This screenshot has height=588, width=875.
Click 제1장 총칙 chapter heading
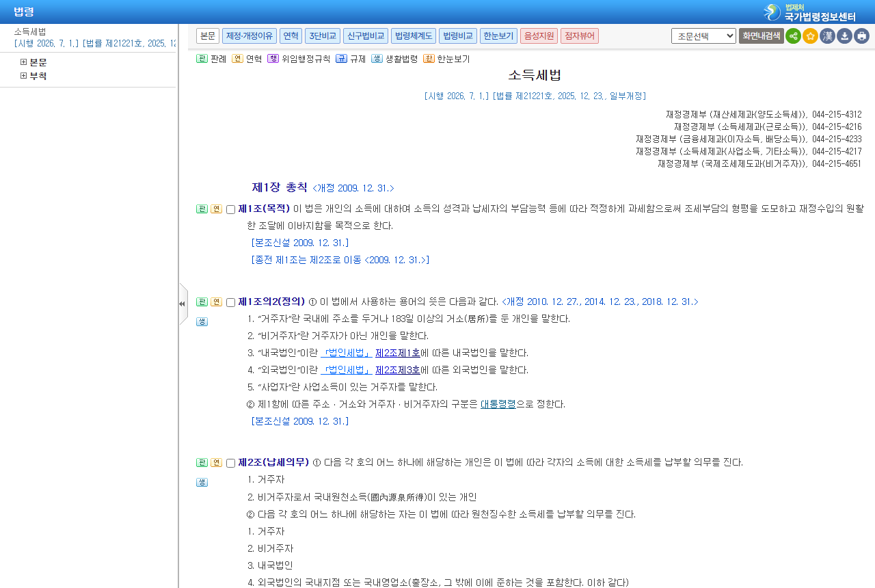[280, 187]
